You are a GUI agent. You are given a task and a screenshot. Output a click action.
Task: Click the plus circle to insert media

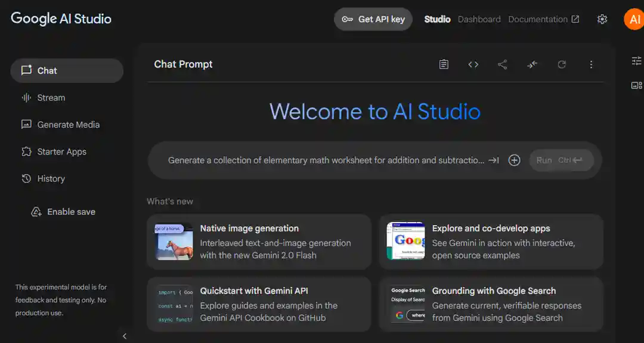pos(514,160)
